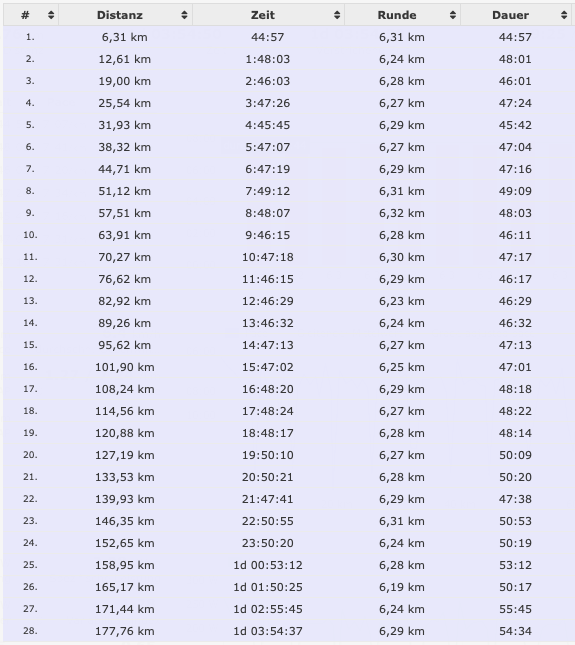This screenshot has width=575, height=645.
Task: Sort table by Zeit header label
Action: (263, 15)
